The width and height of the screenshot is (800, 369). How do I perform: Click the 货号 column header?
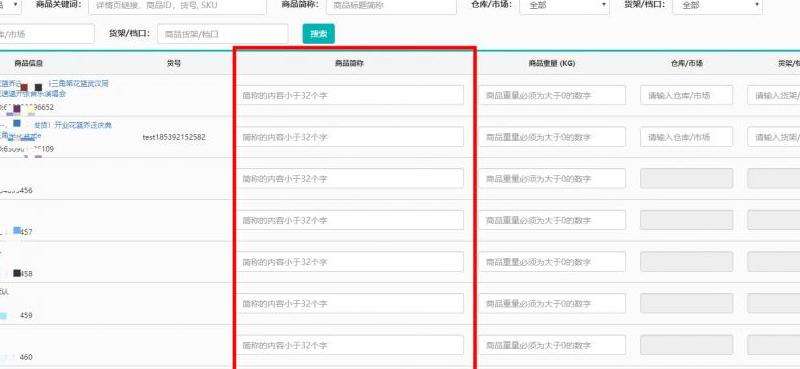[174, 64]
